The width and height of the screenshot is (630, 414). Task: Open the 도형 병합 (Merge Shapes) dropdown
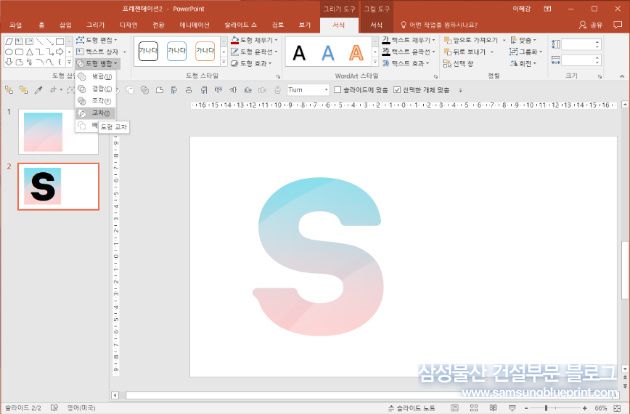[x=97, y=64]
